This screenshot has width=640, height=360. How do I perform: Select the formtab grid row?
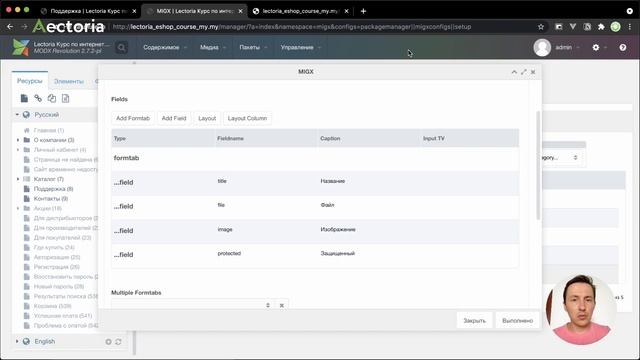[315, 158]
